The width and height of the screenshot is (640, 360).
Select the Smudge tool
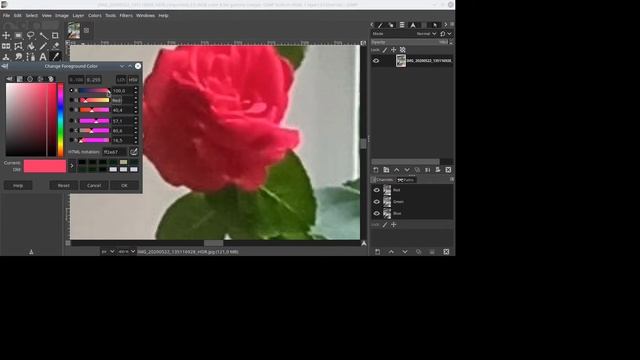[x=18, y=57]
